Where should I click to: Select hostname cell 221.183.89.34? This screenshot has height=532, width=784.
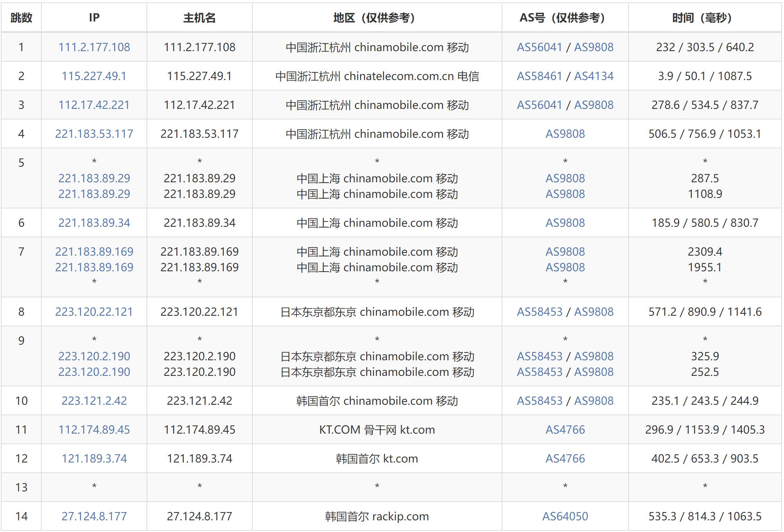(x=200, y=223)
